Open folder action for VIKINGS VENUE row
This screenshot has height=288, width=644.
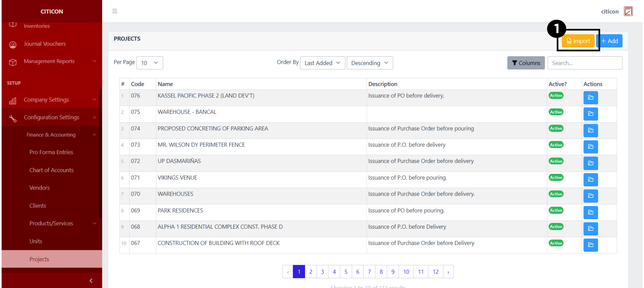[x=590, y=180]
